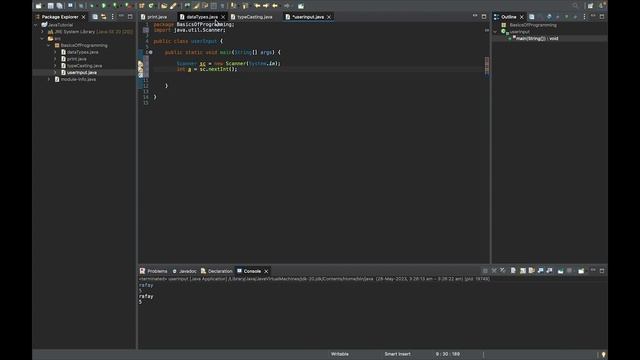Screen dimensions: 640x360
Task: Click the External Tools run icon
Action: click(x=127, y=6)
